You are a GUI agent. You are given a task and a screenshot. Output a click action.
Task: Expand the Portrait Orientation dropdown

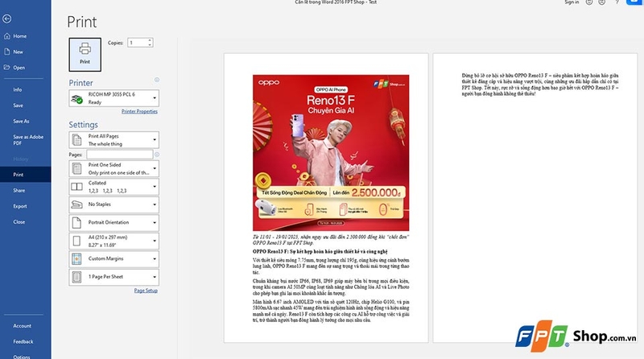tap(114, 223)
